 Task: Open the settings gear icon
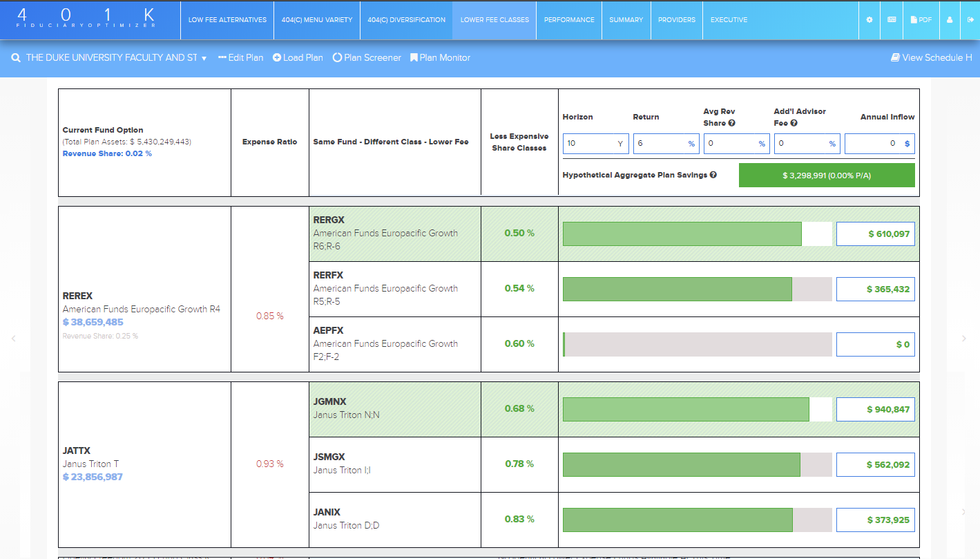click(x=869, y=20)
